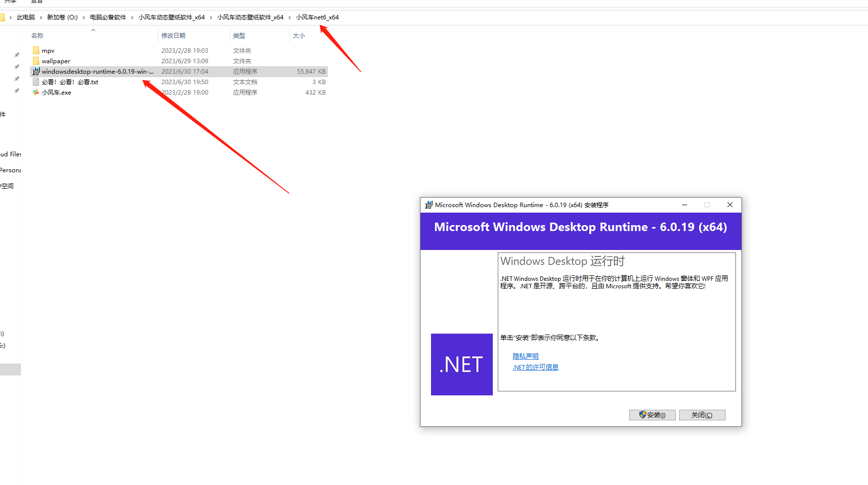Click the 2023/2/28 19:03 date of mpv
The width and height of the screenshot is (868, 485).
[x=185, y=51]
